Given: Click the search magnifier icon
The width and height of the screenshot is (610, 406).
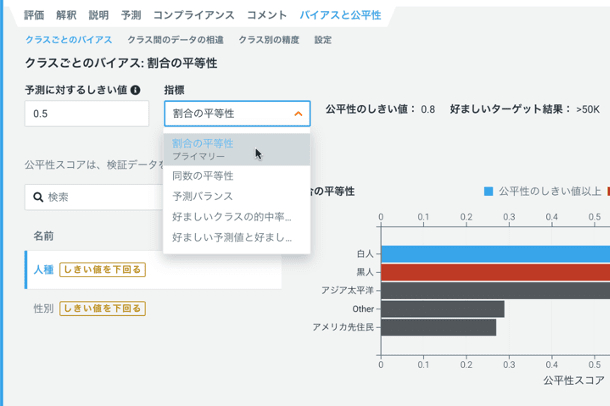Looking at the screenshot, I should tap(39, 197).
